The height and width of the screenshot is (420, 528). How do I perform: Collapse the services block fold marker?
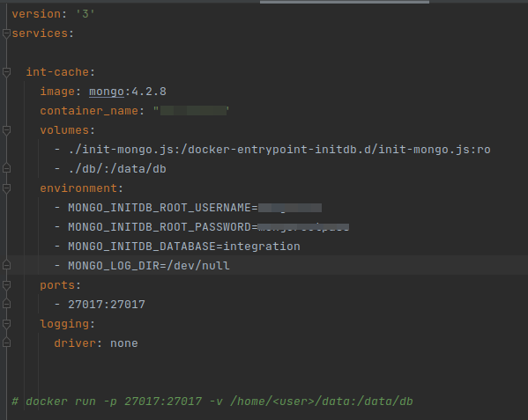[6, 33]
